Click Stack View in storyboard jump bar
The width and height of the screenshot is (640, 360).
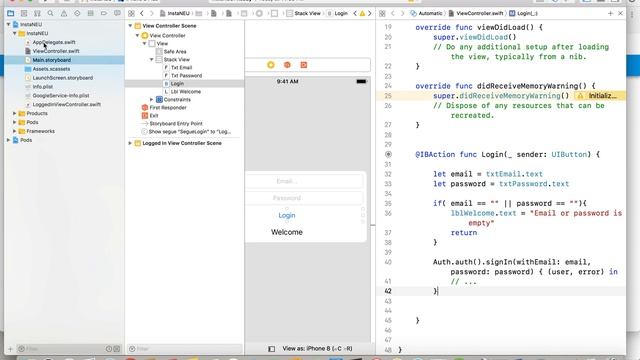pyautogui.click(x=303, y=13)
